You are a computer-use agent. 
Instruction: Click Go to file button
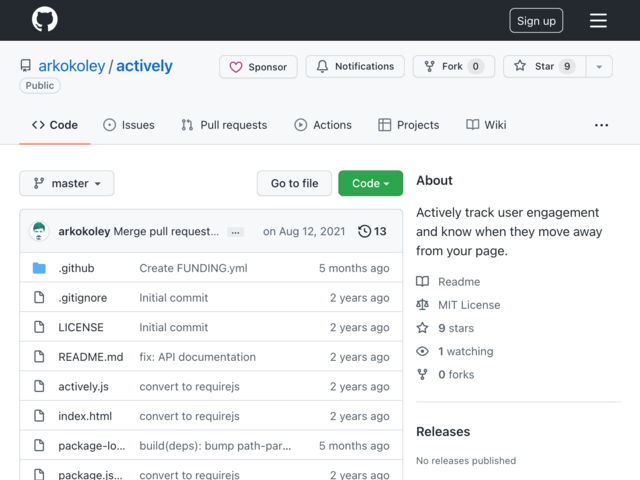point(294,183)
